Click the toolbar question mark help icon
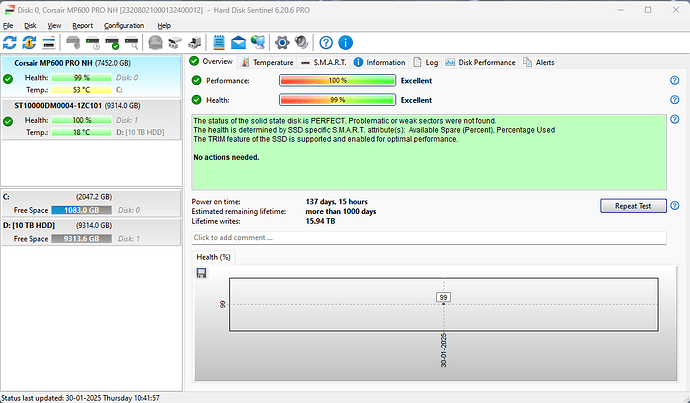Viewport: 690px width, 403px height. tap(325, 42)
